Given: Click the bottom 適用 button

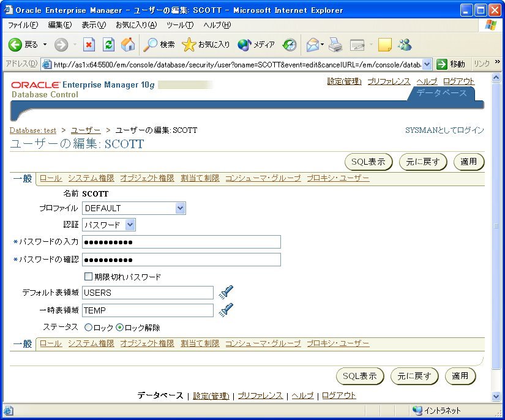Looking at the screenshot, I should point(460,376).
